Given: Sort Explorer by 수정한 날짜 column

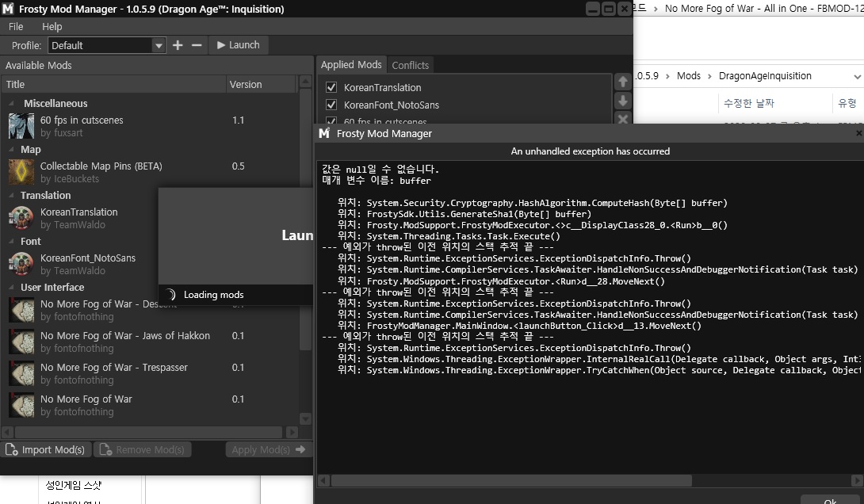Looking at the screenshot, I should [749, 103].
